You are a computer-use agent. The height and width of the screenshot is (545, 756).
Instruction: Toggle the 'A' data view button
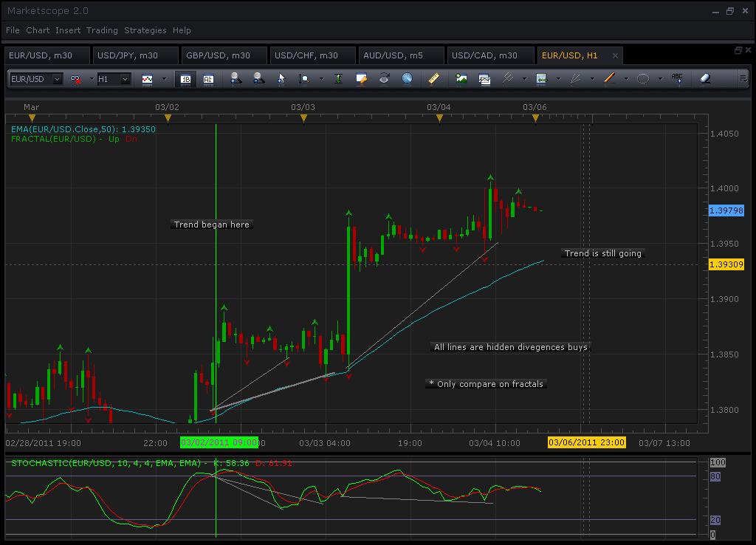(208, 79)
